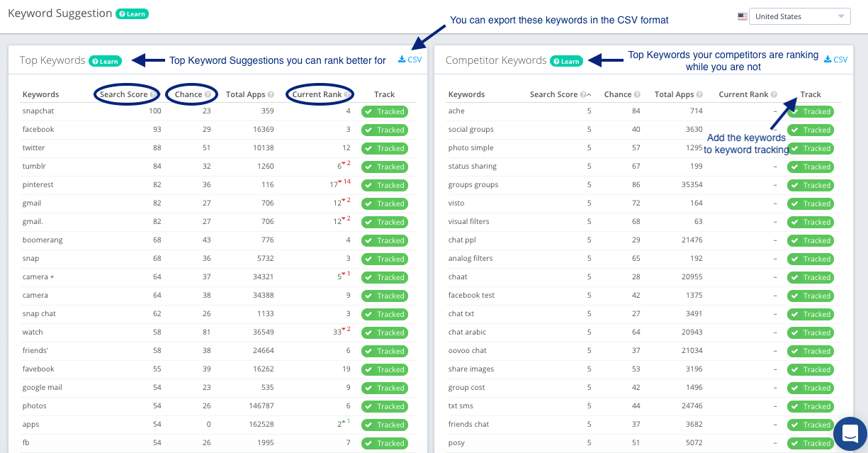This screenshot has width=868, height=453.
Task: Click help icon next to Competitor Search Score
Action: (583, 94)
